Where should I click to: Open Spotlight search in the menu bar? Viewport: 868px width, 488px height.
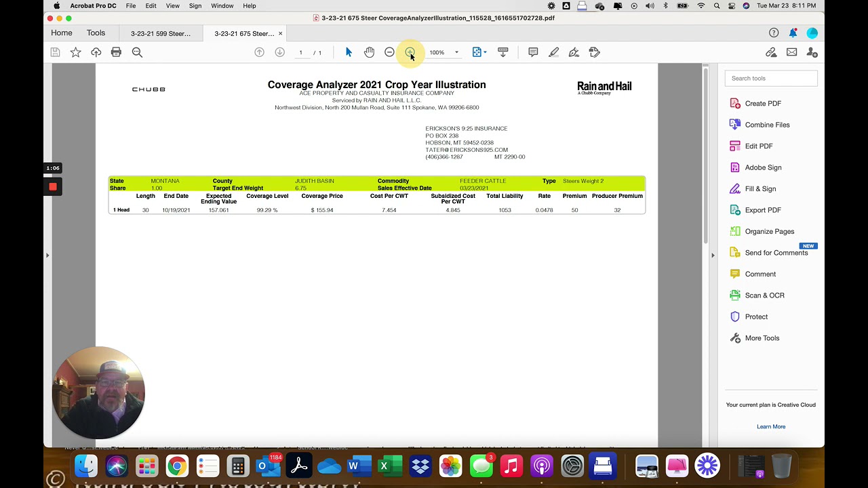(x=717, y=5)
